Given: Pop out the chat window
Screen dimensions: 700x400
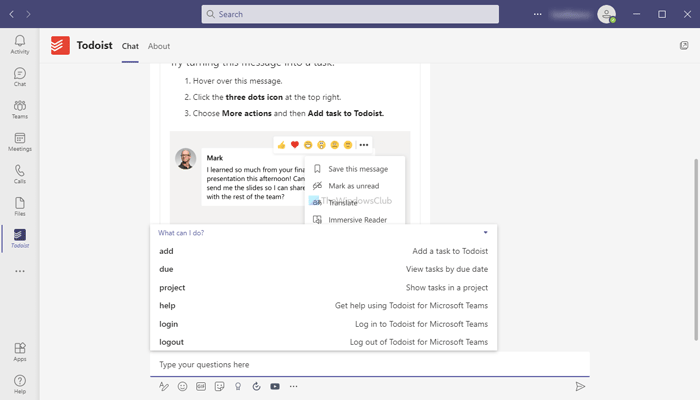Looking at the screenshot, I should [x=684, y=46].
